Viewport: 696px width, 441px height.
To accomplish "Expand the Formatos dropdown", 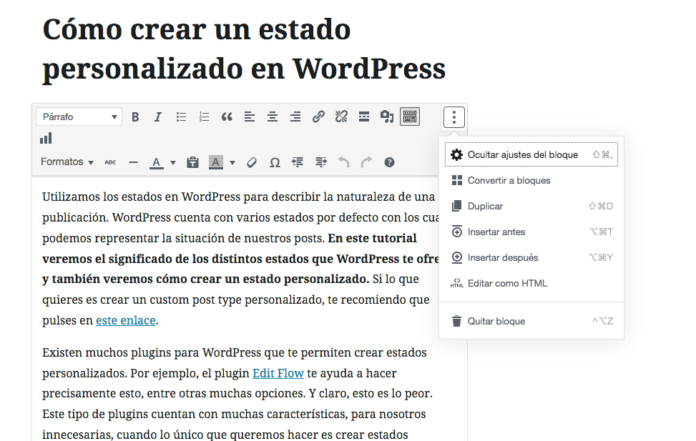I will tap(67, 161).
